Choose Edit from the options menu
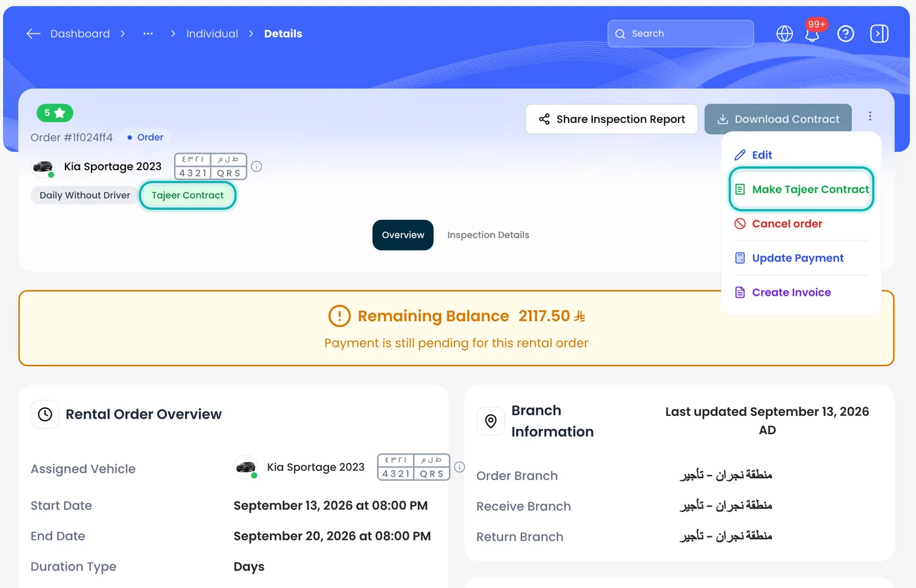The height and width of the screenshot is (588, 916). [x=753, y=155]
